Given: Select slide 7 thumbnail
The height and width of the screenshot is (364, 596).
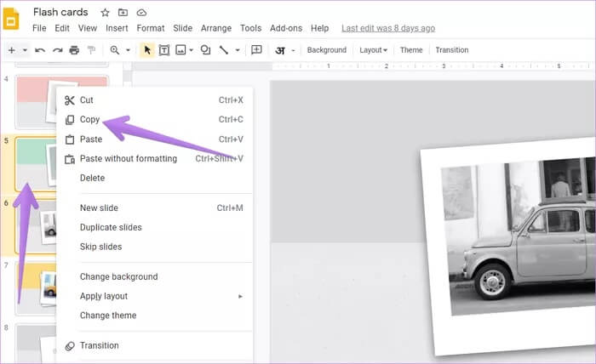Looking at the screenshot, I should [x=36, y=288].
